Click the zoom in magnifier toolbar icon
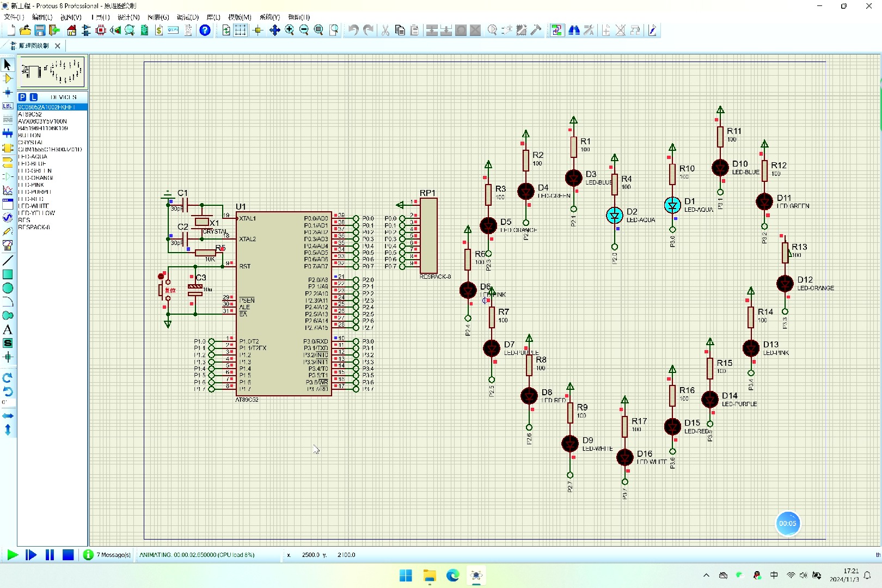This screenshot has width=882, height=588. click(x=289, y=30)
